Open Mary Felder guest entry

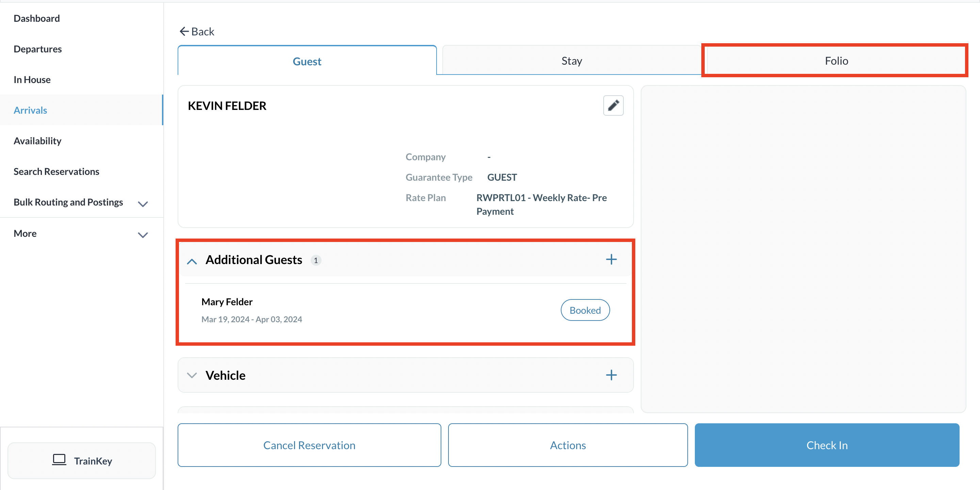tap(227, 302)
